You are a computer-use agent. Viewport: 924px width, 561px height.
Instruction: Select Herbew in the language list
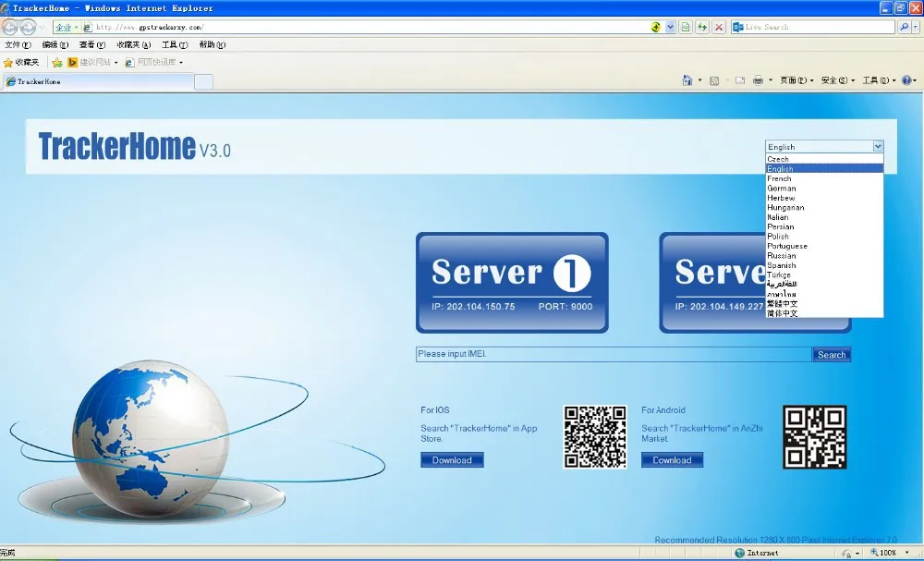point(824,198)
